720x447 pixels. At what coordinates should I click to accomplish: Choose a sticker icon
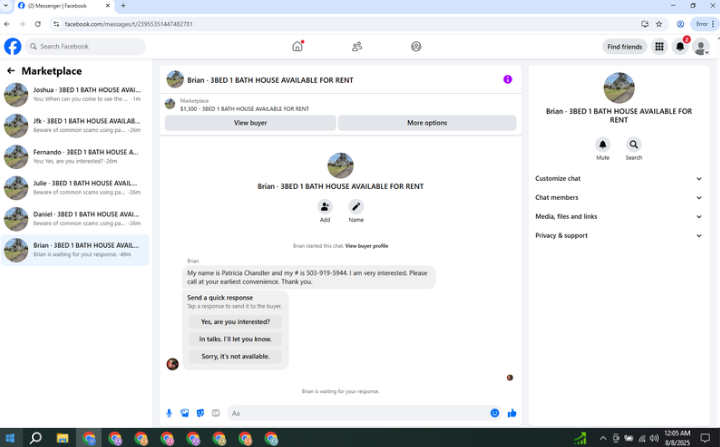[x=200, y=413]
